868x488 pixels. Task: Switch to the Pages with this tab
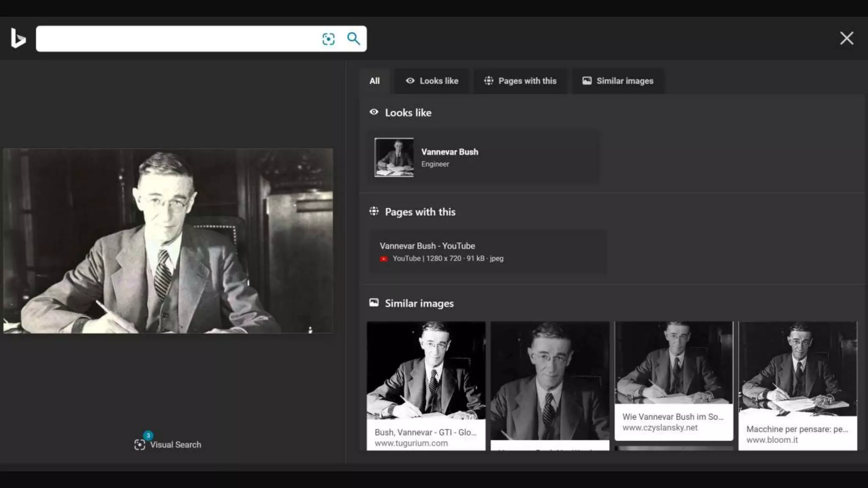pos(520,81)
